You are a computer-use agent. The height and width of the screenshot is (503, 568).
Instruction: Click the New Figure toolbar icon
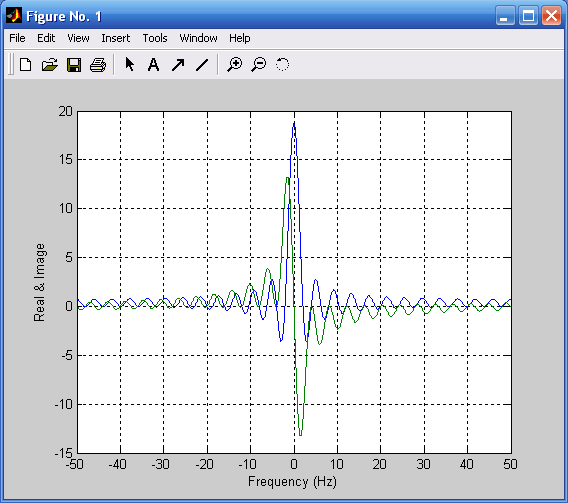pos(25,65)
